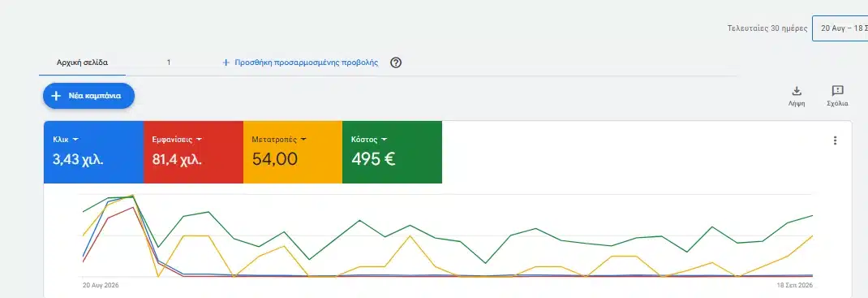Viewport: 868px width, 298px height.
Task: Click the 18 Σεπ 2026 chart axis label
Action: pos(794,285)
